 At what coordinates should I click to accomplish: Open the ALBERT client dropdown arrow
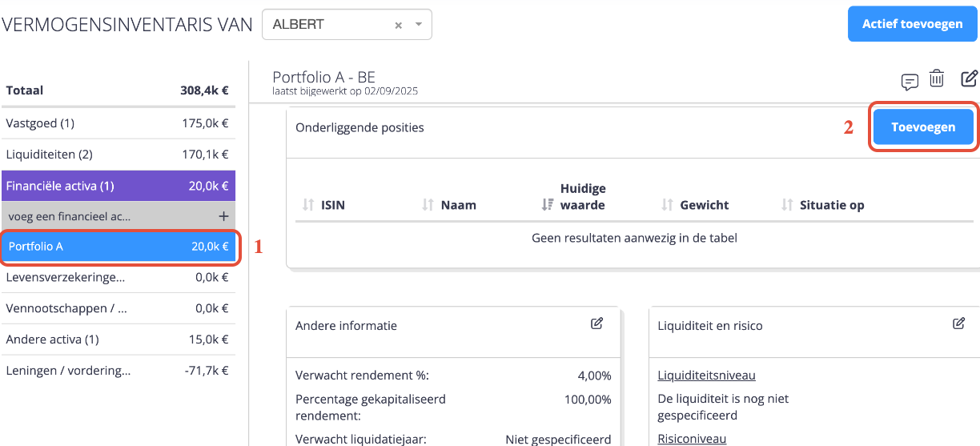click(x=418, y=25)
